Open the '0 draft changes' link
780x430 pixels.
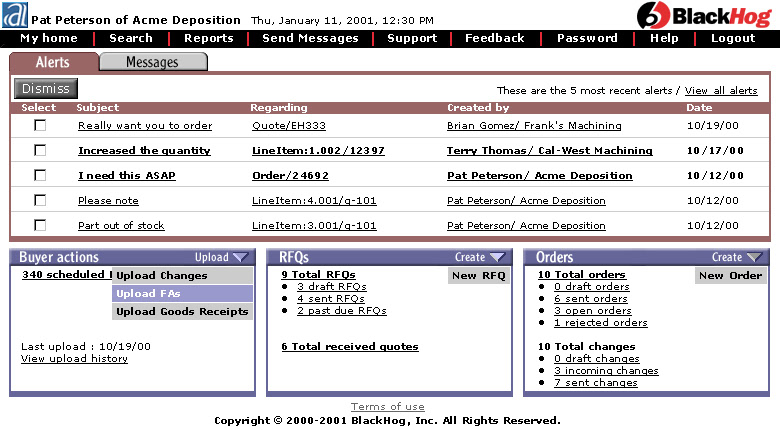(596, 359)
